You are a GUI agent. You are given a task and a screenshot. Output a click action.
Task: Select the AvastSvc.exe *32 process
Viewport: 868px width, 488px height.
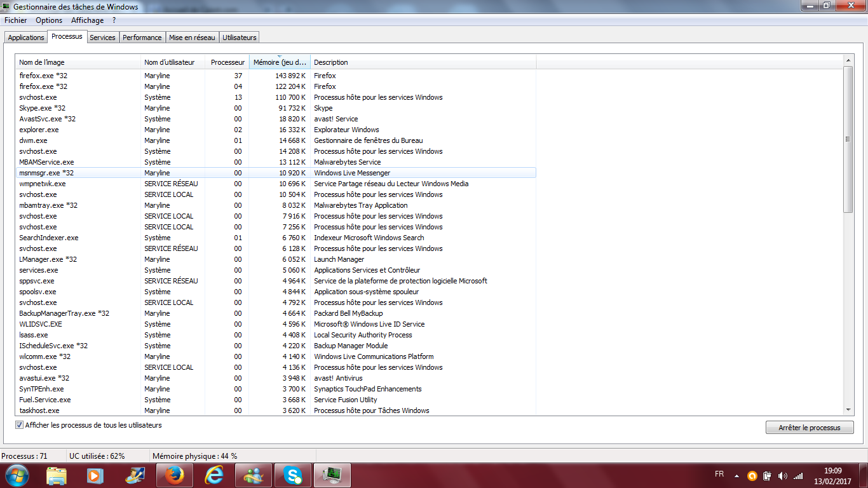276,119
